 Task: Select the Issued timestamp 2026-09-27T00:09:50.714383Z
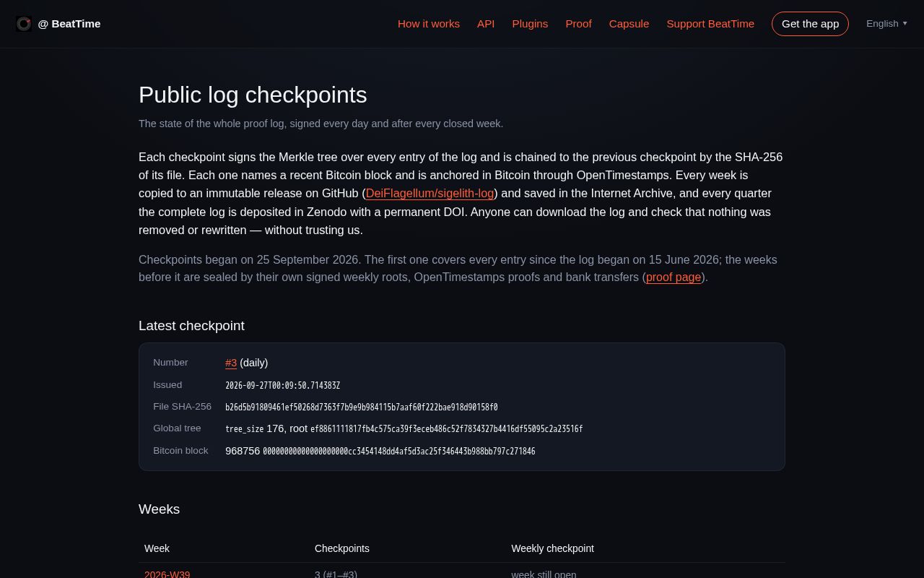click(x=282, y=386)
